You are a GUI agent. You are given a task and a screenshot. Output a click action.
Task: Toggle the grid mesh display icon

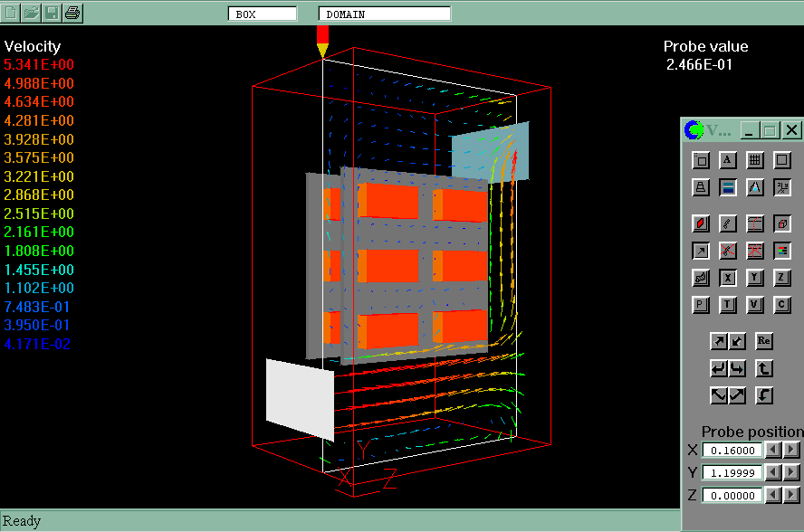click(755, 160)
